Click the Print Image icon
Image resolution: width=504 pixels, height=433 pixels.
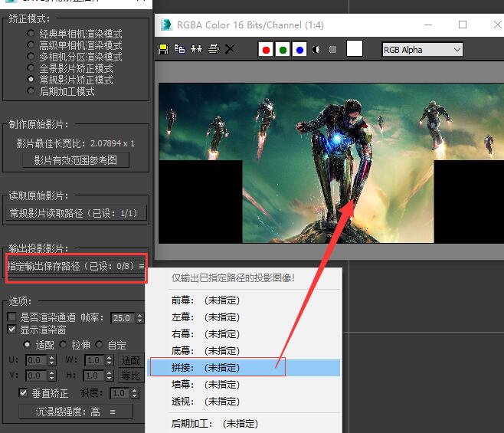214,49
